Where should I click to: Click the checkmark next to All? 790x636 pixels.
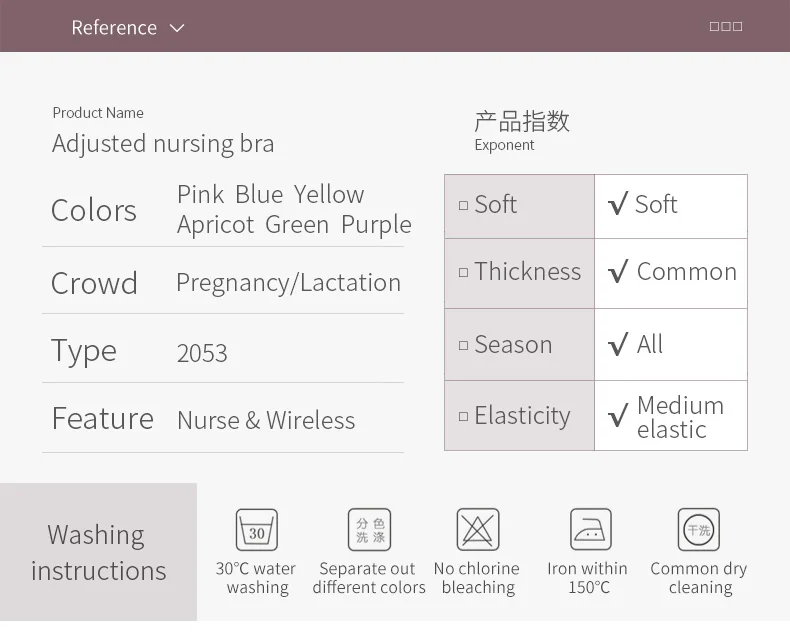[618, 345]
